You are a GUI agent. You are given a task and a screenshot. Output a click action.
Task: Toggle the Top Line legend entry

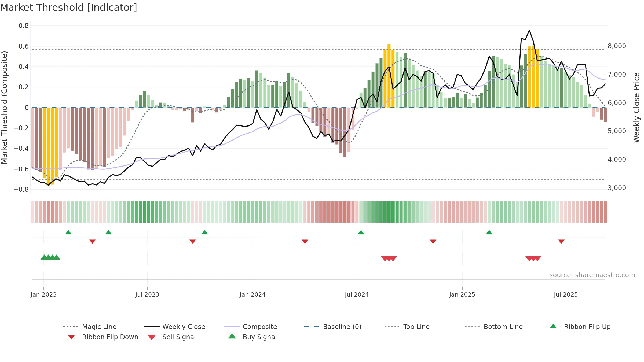[407, 327]
